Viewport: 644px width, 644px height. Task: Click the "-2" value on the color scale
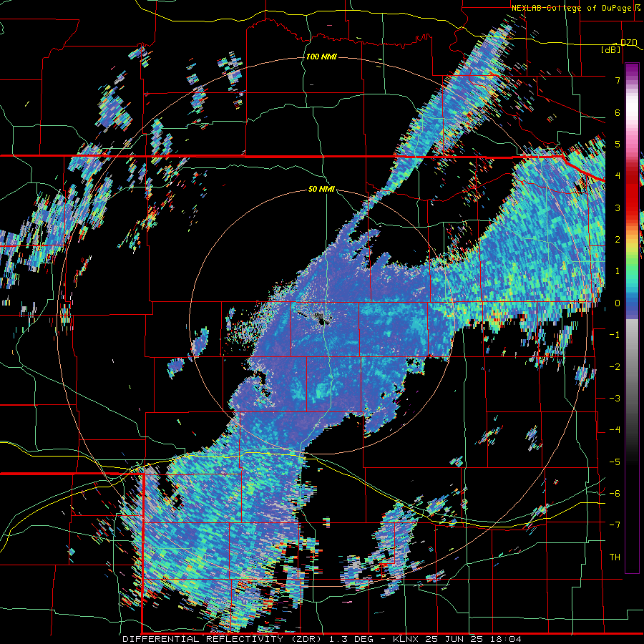point(615,366)
